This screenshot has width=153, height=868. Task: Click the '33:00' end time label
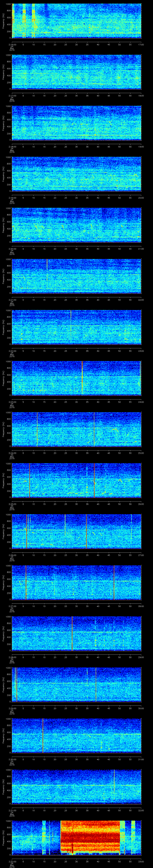click(141, 861)
